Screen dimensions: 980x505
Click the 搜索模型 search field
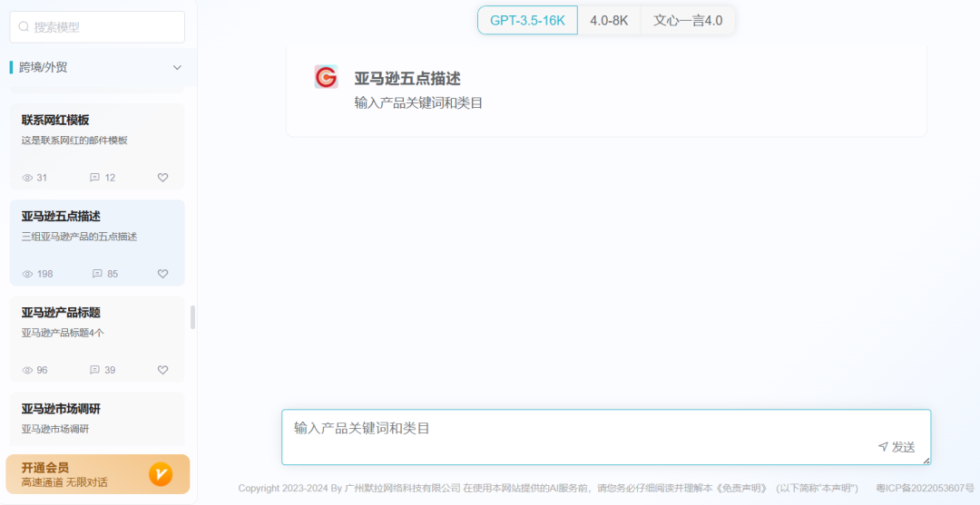click(97, 27)
